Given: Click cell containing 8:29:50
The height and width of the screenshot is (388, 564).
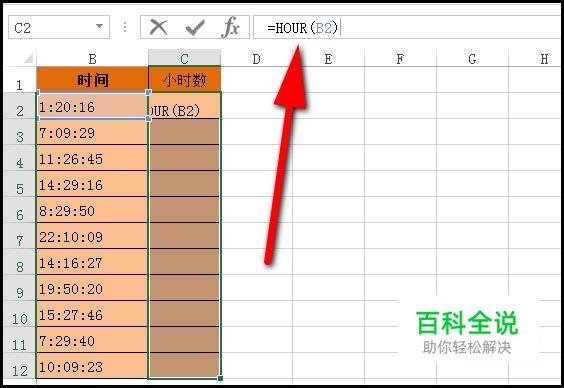Looking at the screenshot, I should point(92,210).
